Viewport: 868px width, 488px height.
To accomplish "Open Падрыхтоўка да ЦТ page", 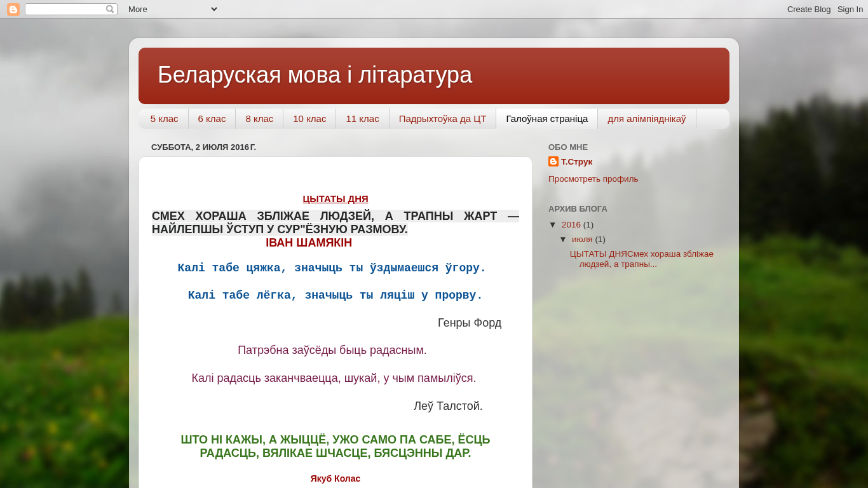I will (442, 119).
